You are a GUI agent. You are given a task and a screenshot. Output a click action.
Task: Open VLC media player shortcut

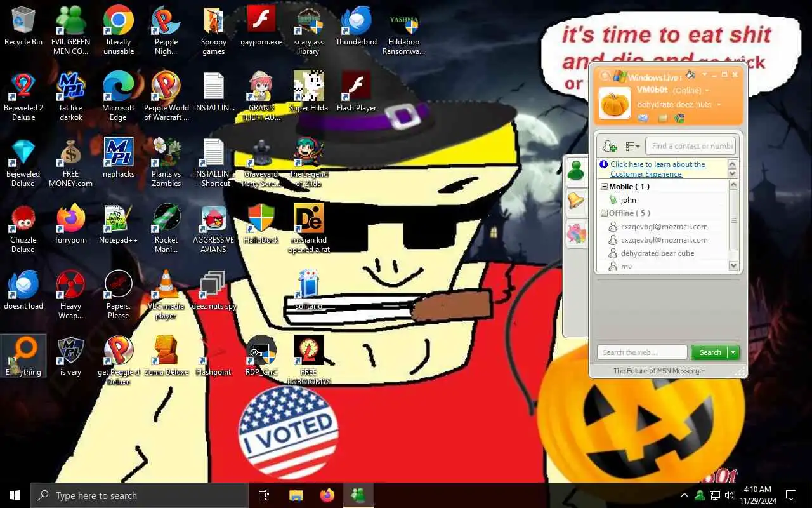click(166, 294)
